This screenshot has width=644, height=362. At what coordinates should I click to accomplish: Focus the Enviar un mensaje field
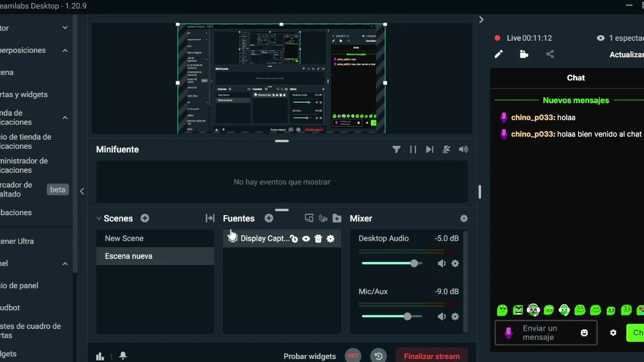546,333
